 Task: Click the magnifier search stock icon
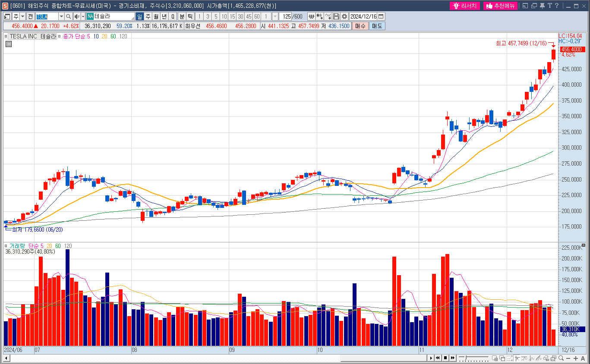(x=69, y=16)
